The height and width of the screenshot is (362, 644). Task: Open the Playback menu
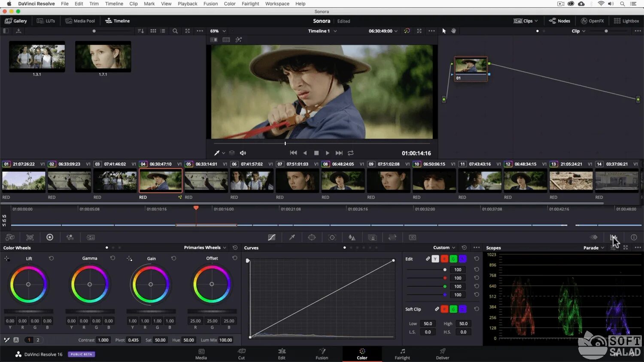pyautogui.click(x=187, y=3)
